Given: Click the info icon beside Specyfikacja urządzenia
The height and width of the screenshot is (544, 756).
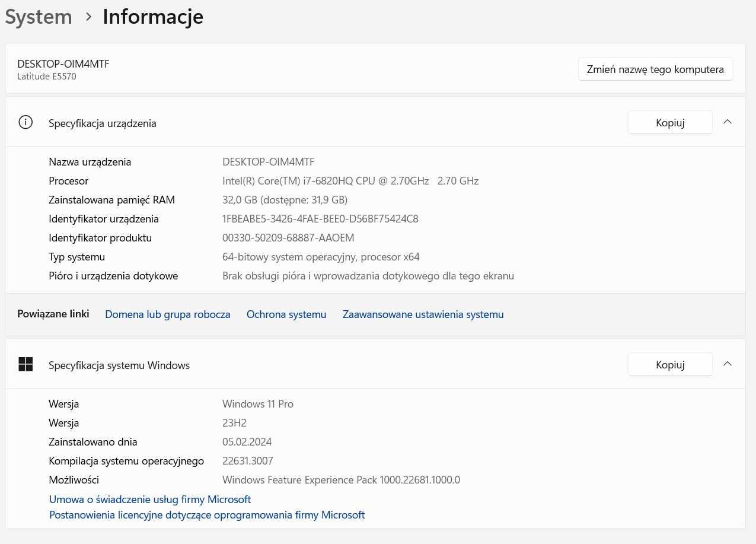Looking at the screenshot, I should pyautogui.click(x=25, y=123).
